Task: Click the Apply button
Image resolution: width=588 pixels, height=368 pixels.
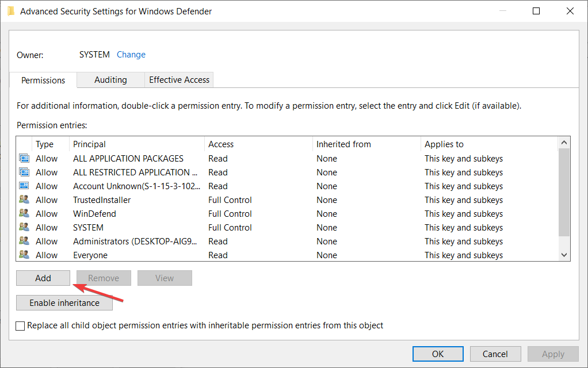Action: (553, 354)
